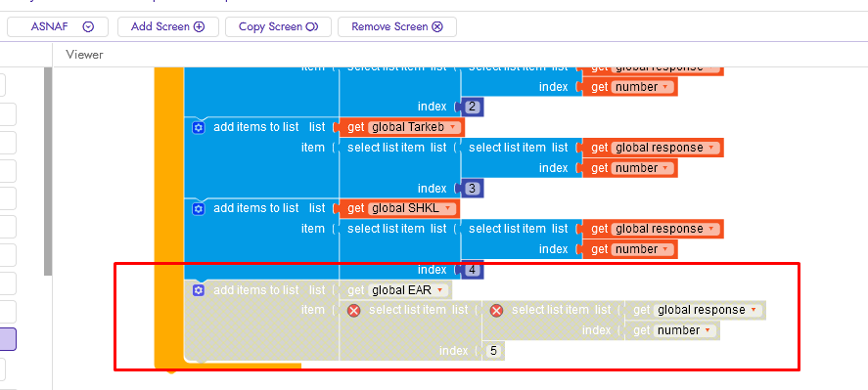Open mutator gear on global Tarkeb add-items block
Viewport: 868px width, 390px height.
click(x=199, y=128)
